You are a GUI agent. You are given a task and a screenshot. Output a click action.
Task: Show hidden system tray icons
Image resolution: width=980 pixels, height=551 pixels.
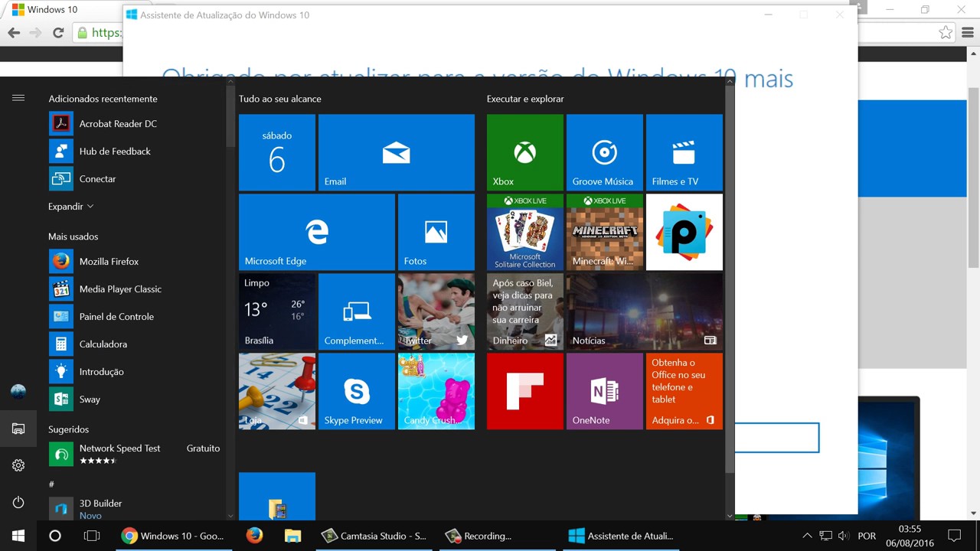click(x=807, y=536)
